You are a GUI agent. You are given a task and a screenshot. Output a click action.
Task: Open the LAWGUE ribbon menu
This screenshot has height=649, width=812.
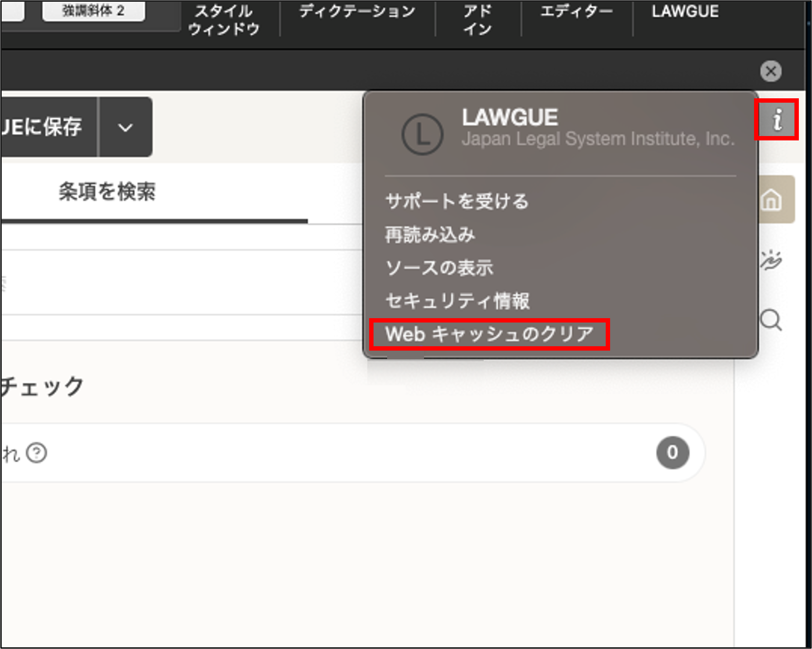[685, 12]
